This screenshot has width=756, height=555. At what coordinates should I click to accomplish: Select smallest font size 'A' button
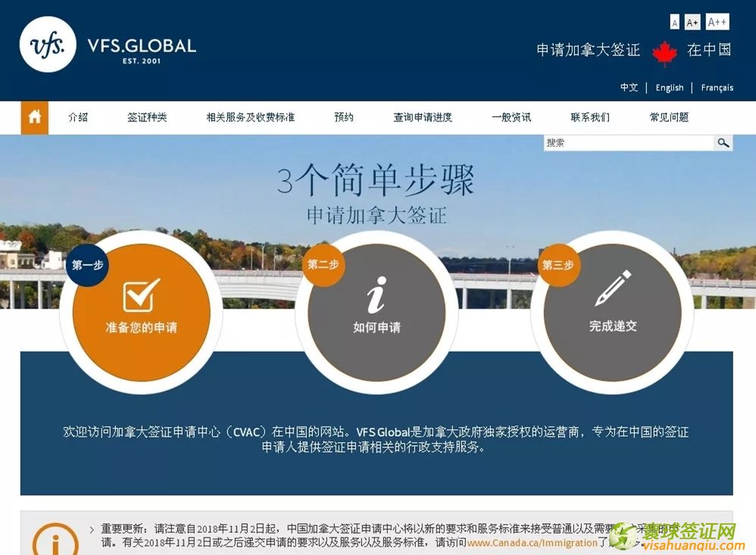[675, 23]
